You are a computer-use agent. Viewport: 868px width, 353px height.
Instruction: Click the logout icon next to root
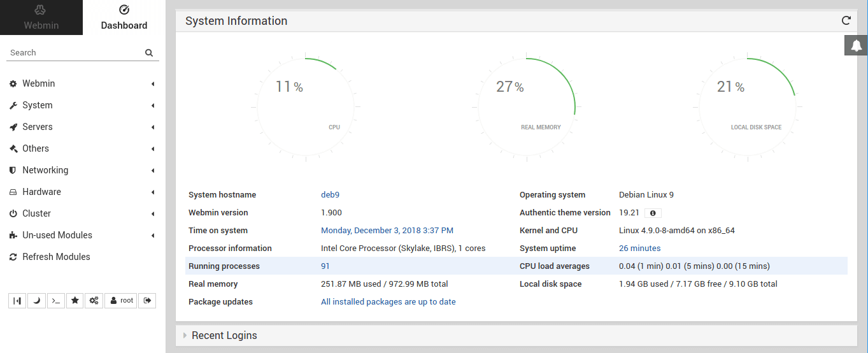[x=147, y=301]
